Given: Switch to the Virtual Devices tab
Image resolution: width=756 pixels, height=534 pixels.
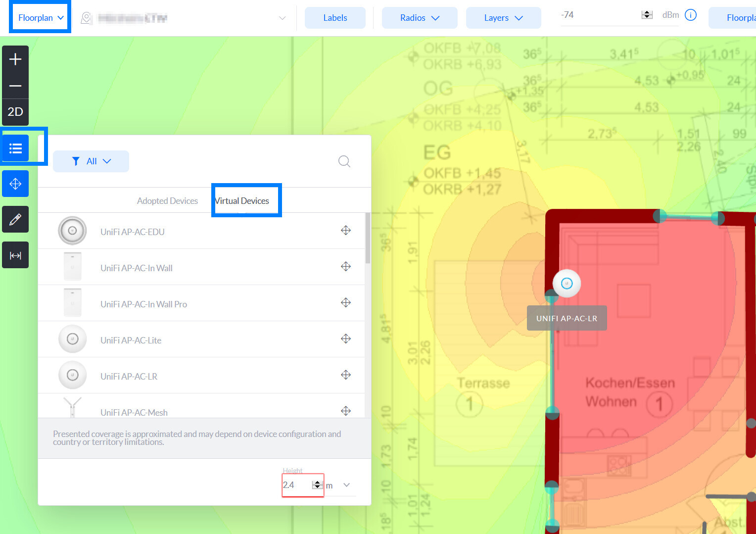Looking at the screenshot, I should [x=242, y=201].
